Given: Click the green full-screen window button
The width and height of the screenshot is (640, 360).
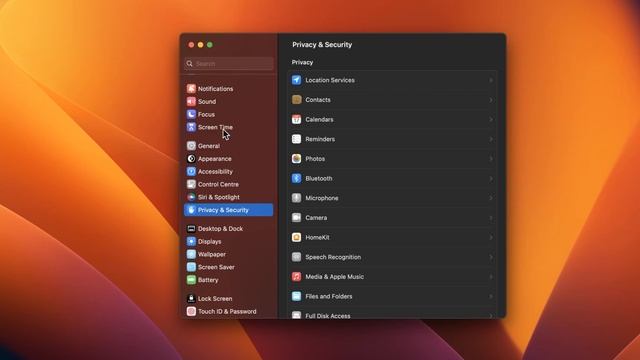Looking at the screenshot, I should click(x=210, y=44).
